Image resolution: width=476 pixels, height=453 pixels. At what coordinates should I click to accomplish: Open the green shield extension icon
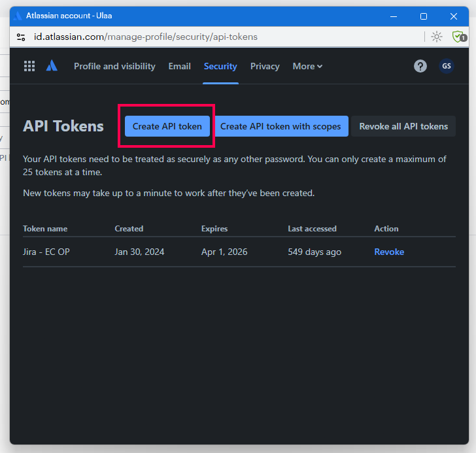(x=459, y=37)
